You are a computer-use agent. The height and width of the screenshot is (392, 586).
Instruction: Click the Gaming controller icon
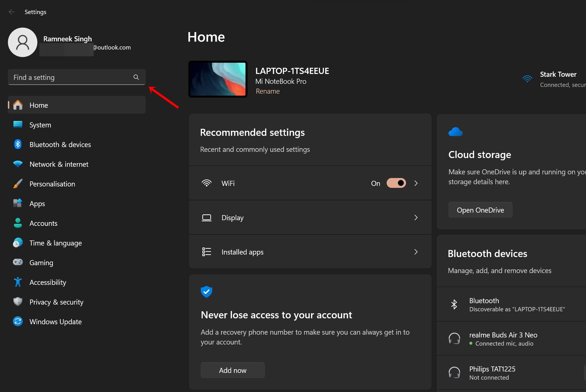click(x=18, y=262)
